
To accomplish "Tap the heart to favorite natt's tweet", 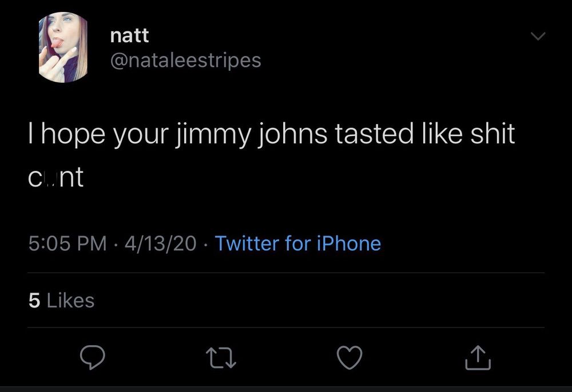I will point(350,358).
